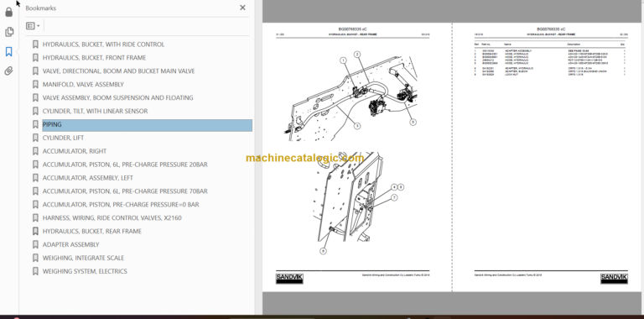The image size is (644, 319).
Task: Go to ACCUMULATOR, ASSEMBLY, LEFT bookmark
Action: 88,178
